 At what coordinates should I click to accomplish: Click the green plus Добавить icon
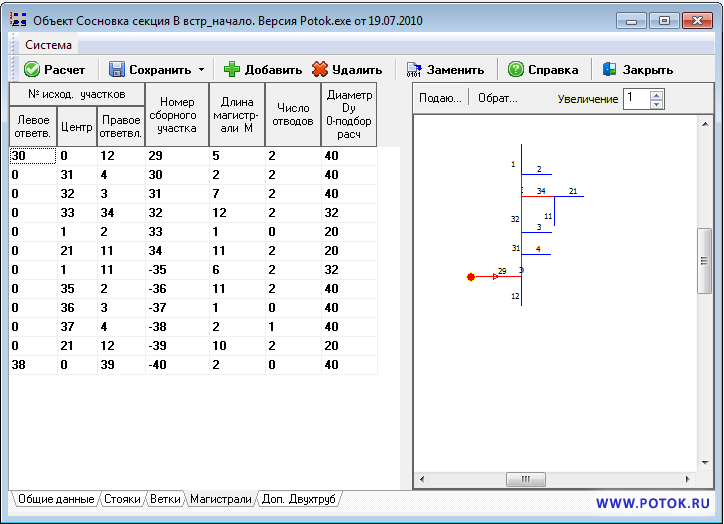pyautogui.click(x=232, y=70)
